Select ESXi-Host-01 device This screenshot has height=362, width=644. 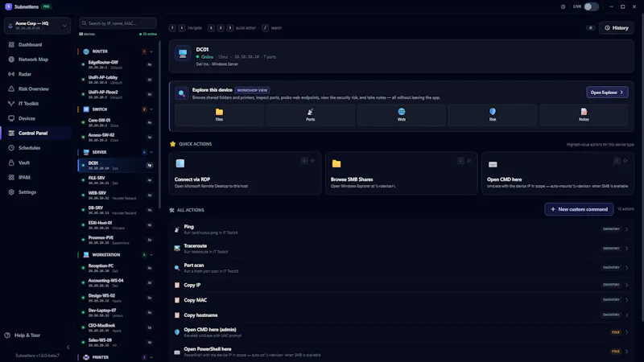117,225
